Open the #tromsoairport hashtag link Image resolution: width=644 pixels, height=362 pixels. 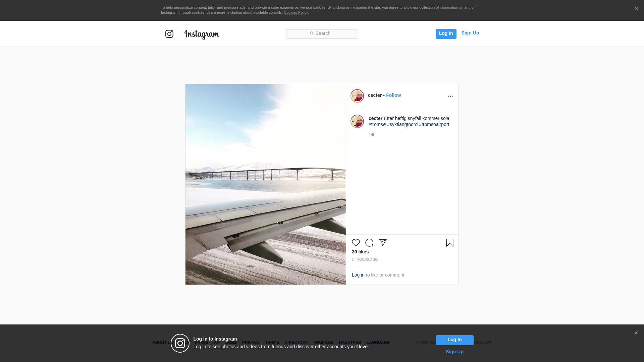pos(434,124)
